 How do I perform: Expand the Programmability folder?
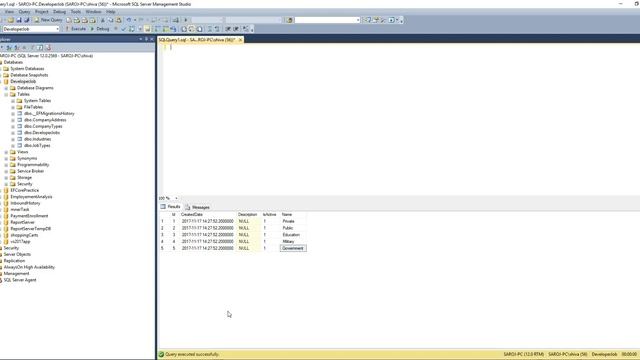tap(6, 165)
